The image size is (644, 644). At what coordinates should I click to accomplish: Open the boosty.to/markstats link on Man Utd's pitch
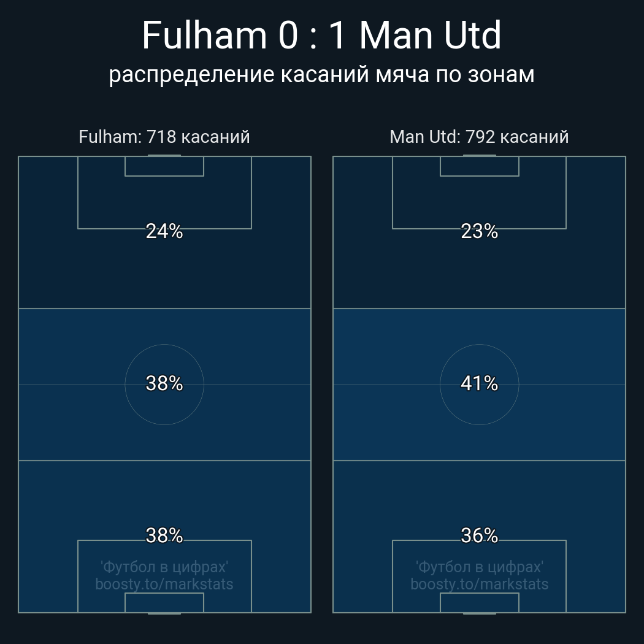click(479, 584)
